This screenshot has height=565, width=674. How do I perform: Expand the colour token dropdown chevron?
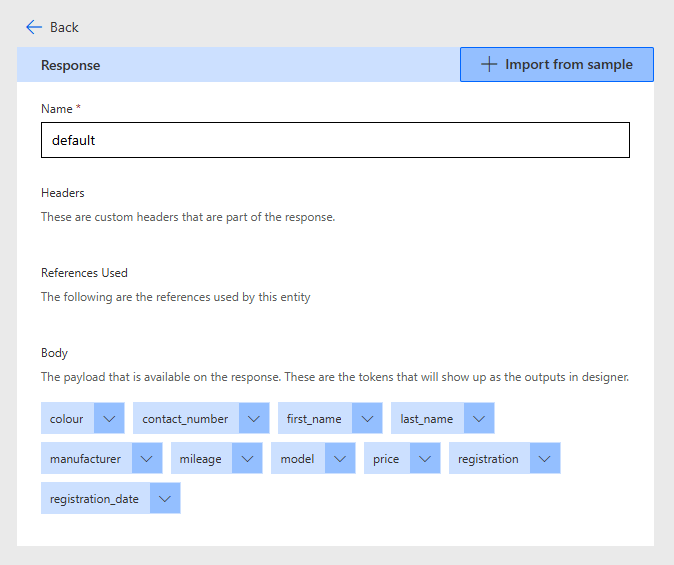109,419
